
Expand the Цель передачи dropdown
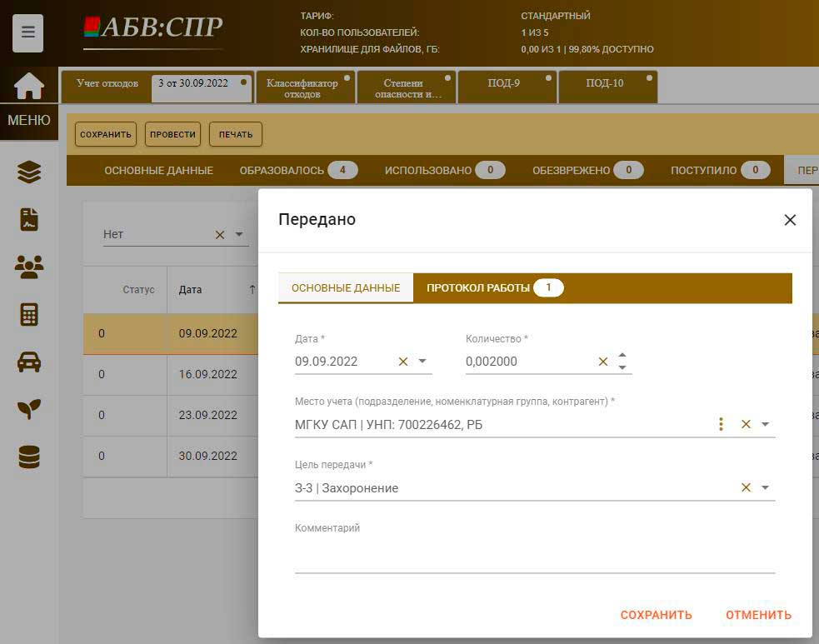click(x=765, y=488)
